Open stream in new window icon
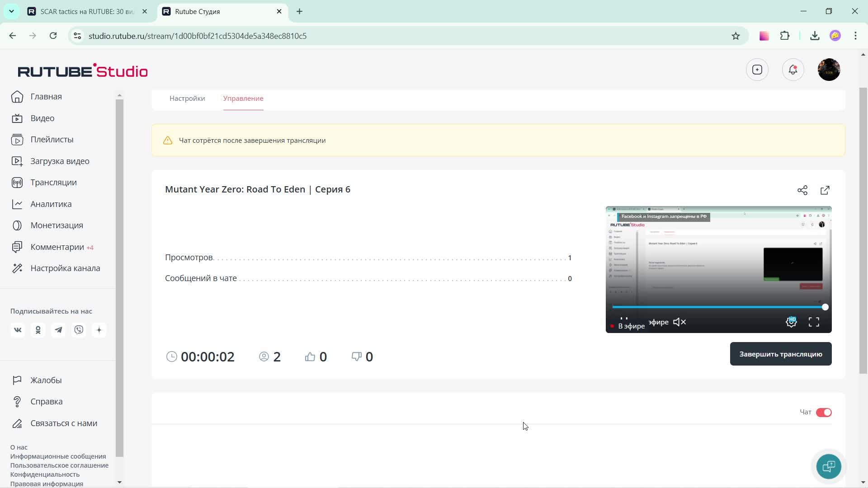 (825, 190)
